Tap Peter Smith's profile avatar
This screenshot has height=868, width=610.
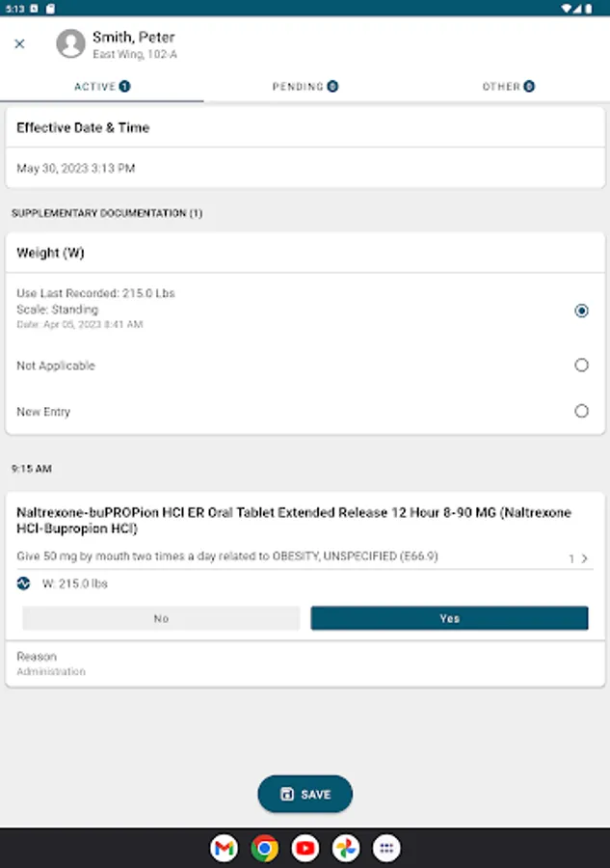(70, 43)
